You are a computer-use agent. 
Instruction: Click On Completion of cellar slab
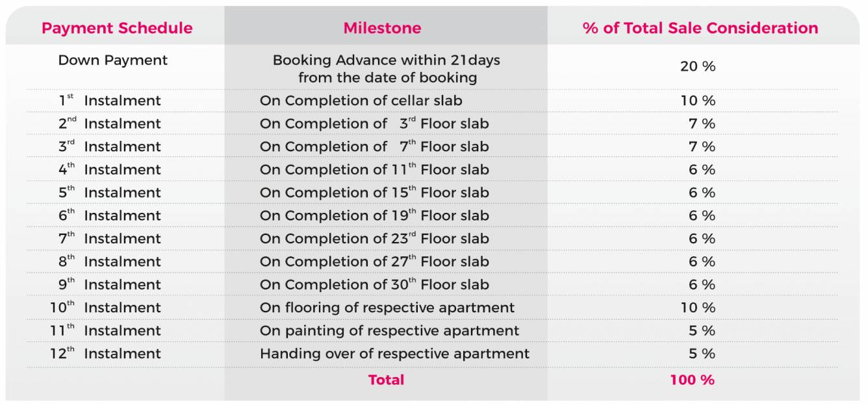point(361,101)
